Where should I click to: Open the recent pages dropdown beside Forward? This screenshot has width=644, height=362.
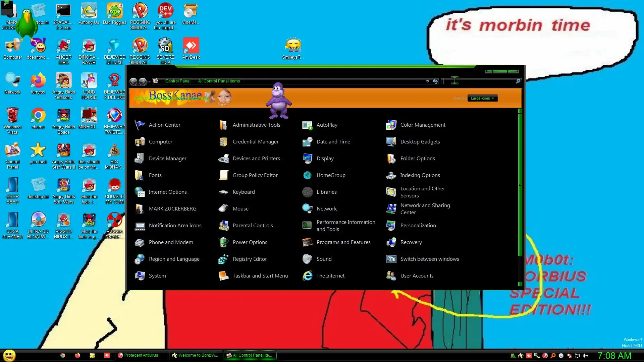(x=150, y=81)
